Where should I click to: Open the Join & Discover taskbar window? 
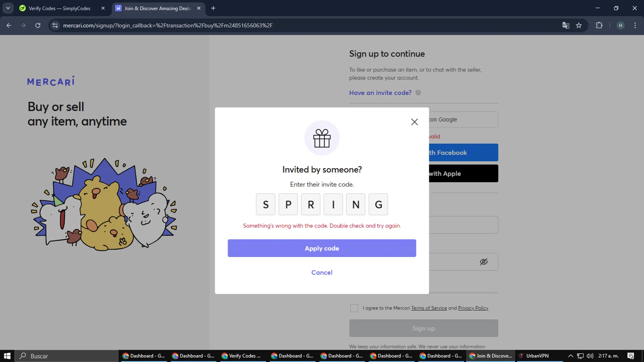[490, 356]
